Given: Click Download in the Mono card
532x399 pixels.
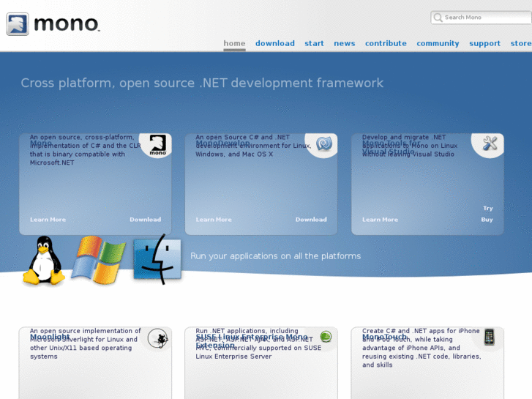Looking at the screenshot, I should click(145, 220).
